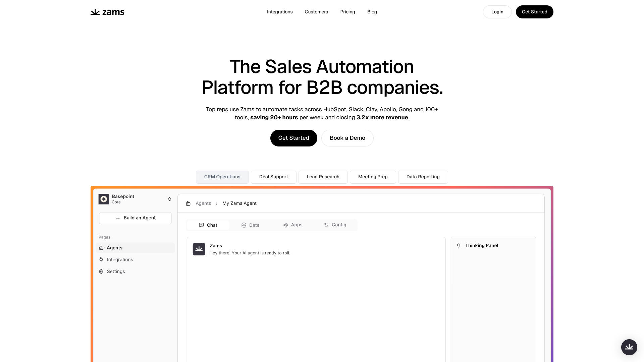This screenshot has height=362, width=644.
Task: Click the breadcrumb chevron after Agents
Action: (216, 203)
